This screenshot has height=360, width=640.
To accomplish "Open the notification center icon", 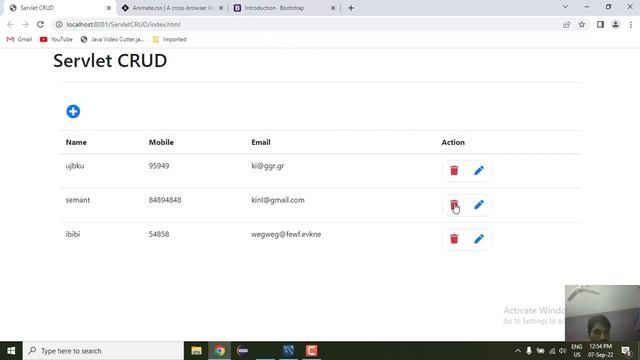I will point(627,351).
